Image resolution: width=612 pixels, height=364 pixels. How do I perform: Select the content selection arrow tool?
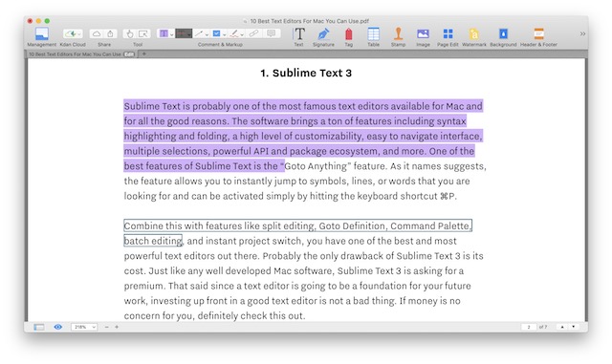(143, 34)
